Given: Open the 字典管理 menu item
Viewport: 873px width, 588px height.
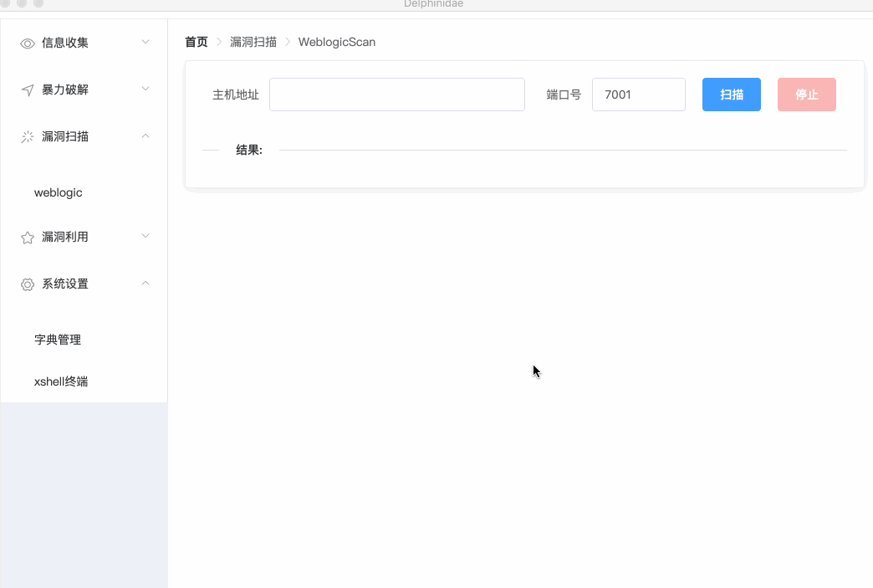Looking at the screenshot, I should [58, 340].
